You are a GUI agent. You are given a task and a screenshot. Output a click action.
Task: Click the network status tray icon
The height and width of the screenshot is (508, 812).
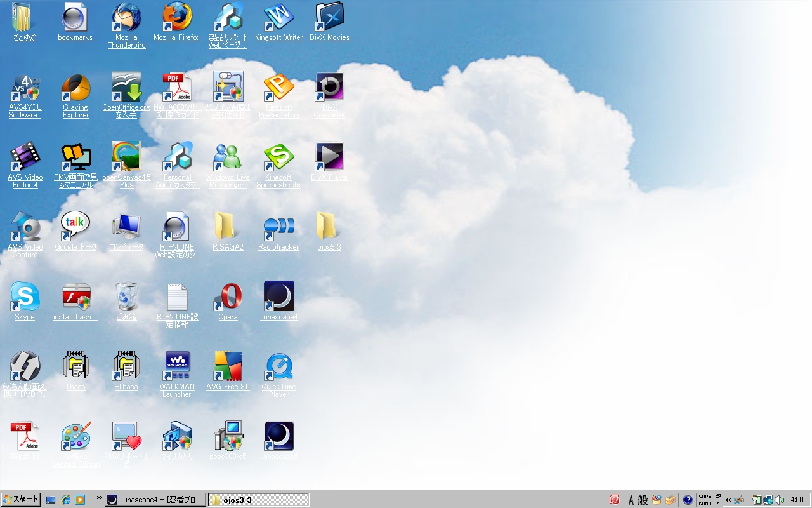pyautogui.click(x=768, y=500)
